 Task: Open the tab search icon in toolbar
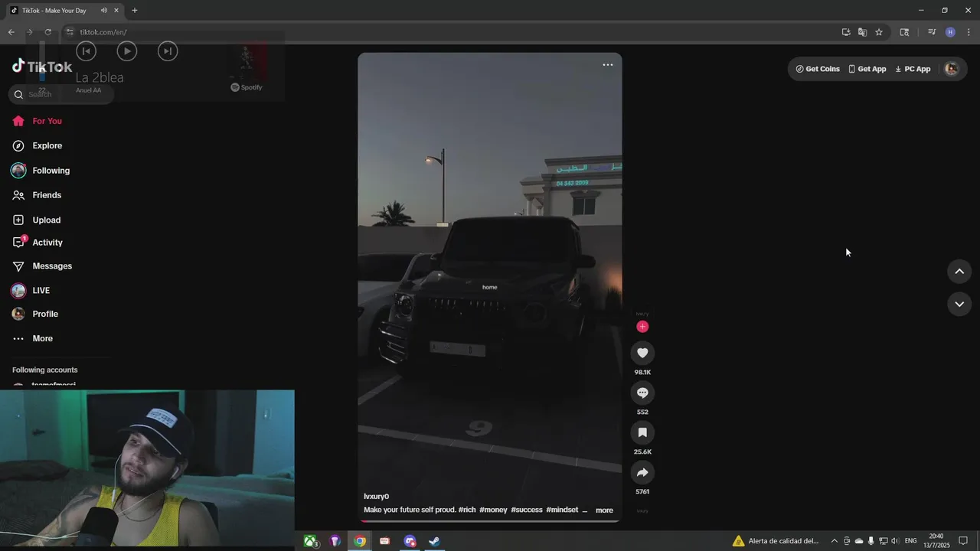coord(904,32)
